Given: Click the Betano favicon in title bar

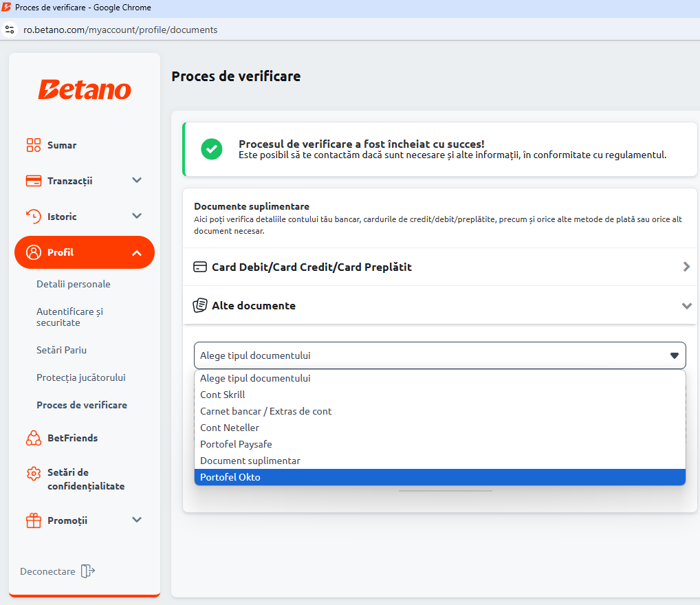Looking at the screenshot, I should pyautogui.click(x=6, y=7).
